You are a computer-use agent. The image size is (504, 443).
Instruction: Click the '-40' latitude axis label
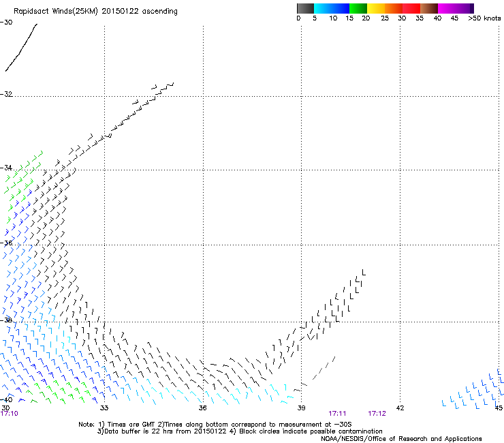point(6,399)
